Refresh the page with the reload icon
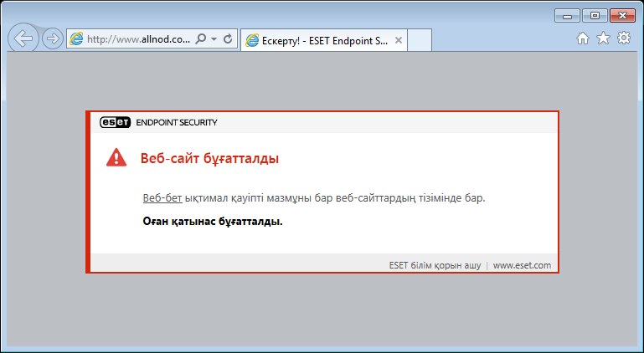The image size is (644, 353). pos(228,39)
